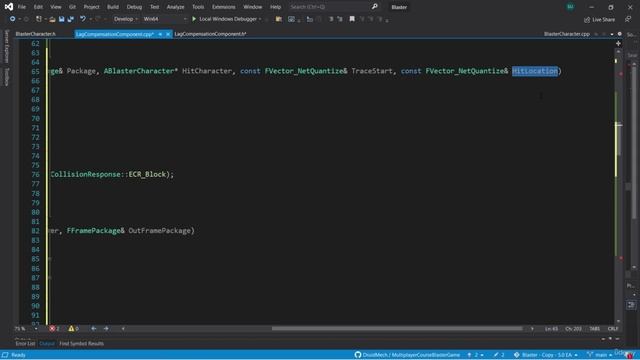This screenshot has width=640, height=360.
Task: Open the View menu
Action: click(x=56, y=7)
